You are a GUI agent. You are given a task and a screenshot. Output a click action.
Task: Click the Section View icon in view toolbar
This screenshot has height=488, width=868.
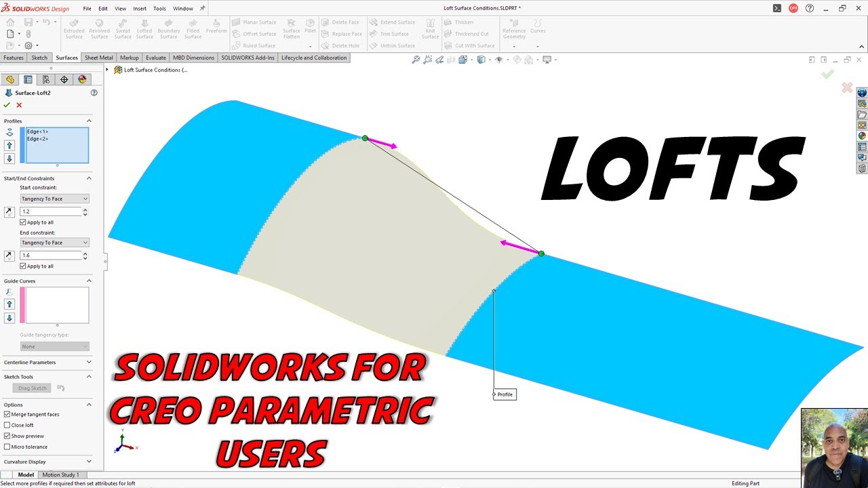coord(452,60)
